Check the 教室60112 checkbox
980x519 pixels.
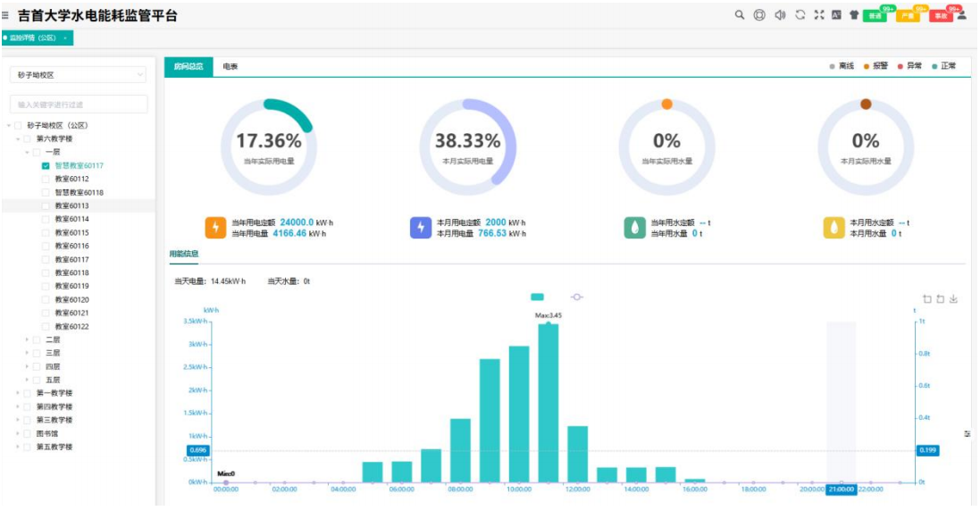tap(46, 179)
